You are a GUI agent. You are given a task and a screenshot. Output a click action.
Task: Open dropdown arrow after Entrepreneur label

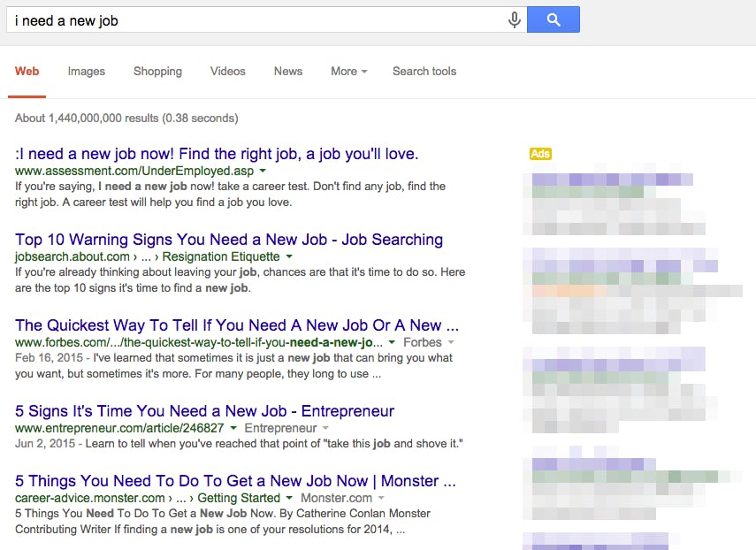pos(325,428)
